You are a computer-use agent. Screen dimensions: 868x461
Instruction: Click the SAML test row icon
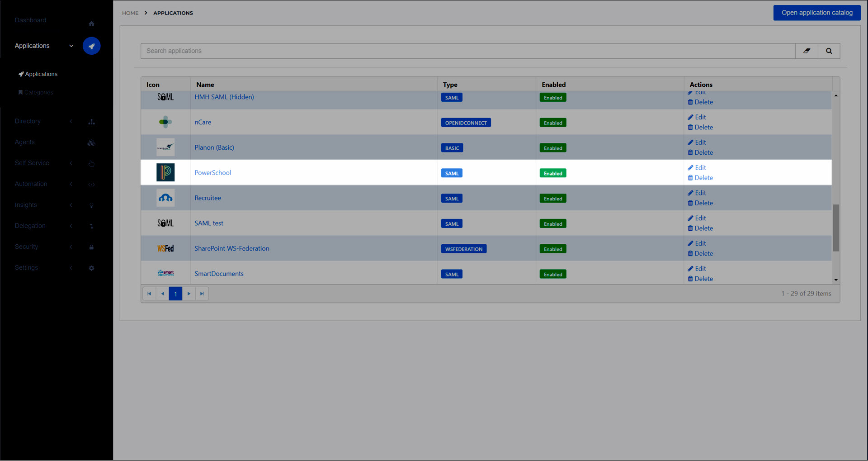(165, 223)
